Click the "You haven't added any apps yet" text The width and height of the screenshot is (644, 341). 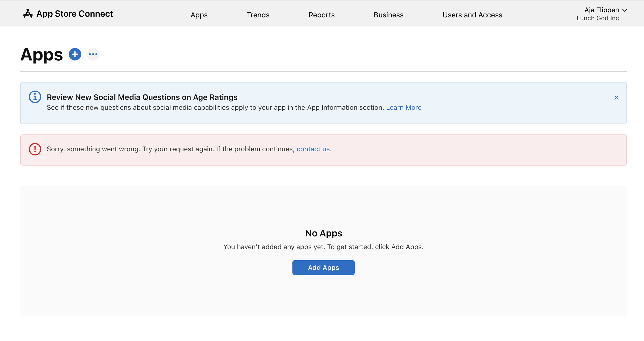(x=324, y=247)
